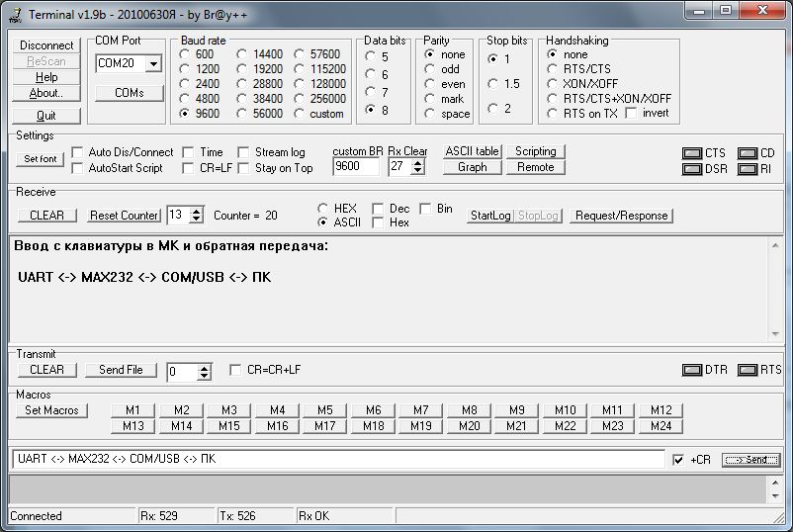The height and width of the screenshot is (532, 793).
Task: Clear the Transmit area
Action: point(47,370)
